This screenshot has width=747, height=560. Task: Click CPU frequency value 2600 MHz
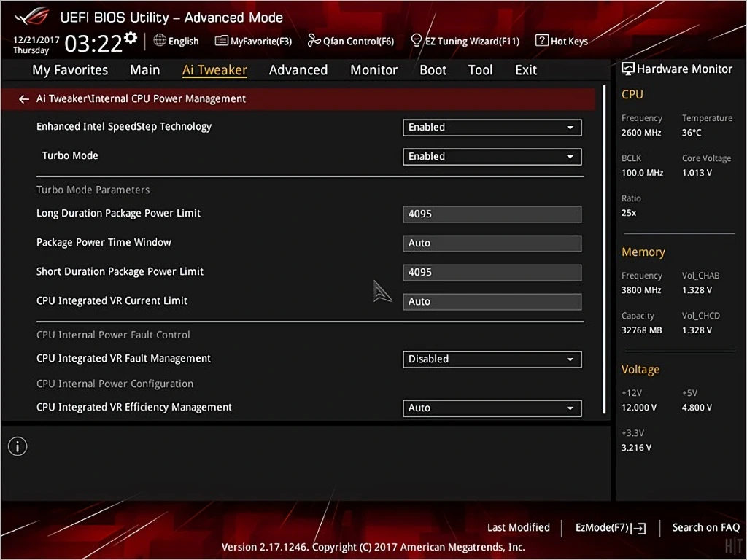(641, 133)
